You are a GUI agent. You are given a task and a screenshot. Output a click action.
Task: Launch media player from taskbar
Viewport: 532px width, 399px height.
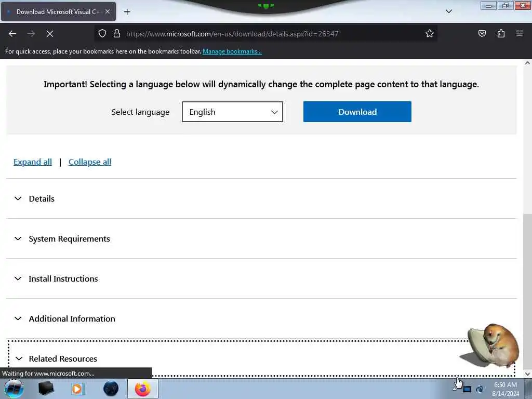(x=77, y=389)
